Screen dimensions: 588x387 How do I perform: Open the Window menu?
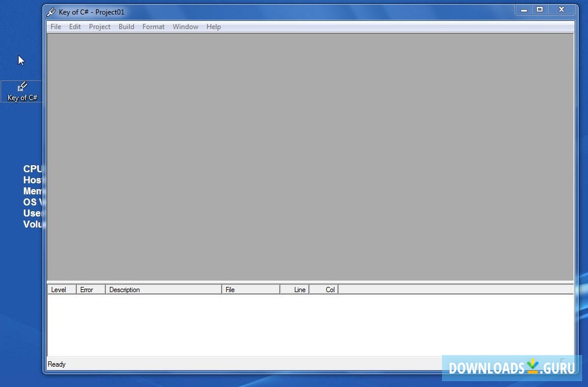point(185,26)
